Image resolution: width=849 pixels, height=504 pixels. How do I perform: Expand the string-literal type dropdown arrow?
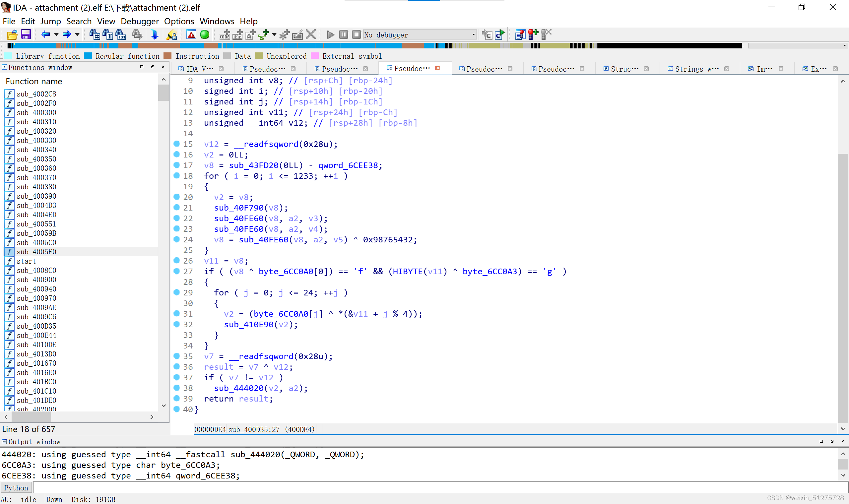[x=274, y=34]
